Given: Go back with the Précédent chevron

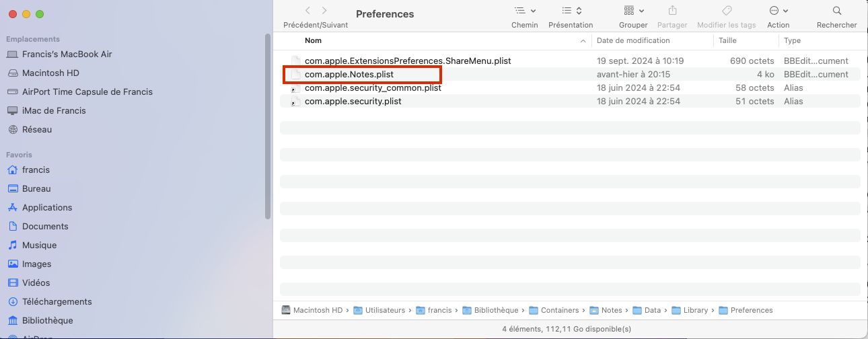Looking at the screenshot, I should point(308,11).
